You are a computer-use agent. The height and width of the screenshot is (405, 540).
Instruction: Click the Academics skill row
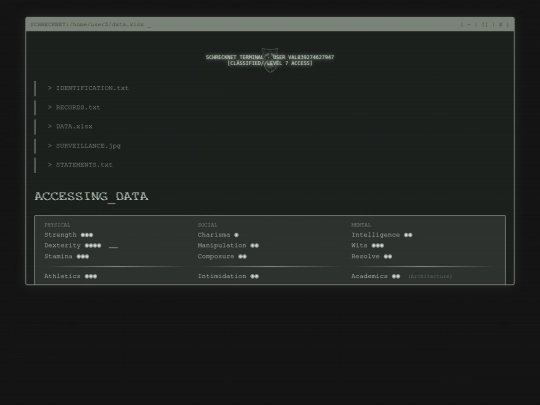[376, 276]
